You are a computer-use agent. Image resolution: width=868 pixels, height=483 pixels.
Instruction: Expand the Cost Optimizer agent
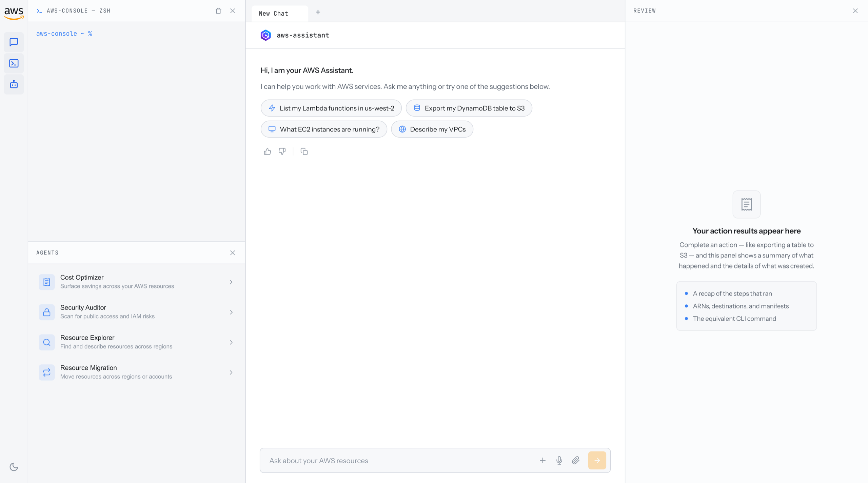click(x=137, y=282)
